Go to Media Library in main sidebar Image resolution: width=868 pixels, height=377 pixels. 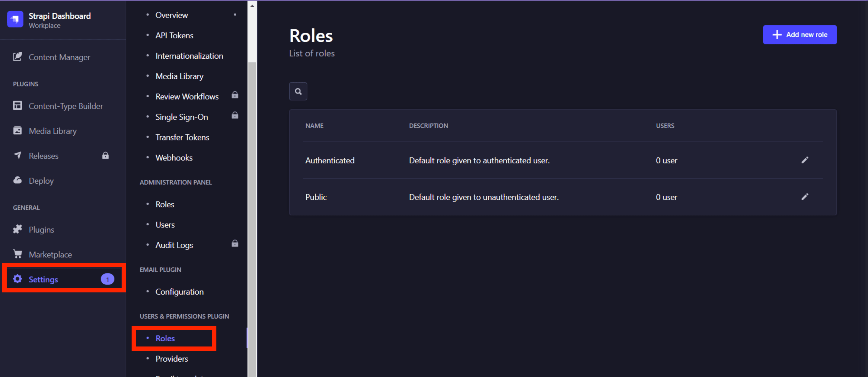point(53,131)
